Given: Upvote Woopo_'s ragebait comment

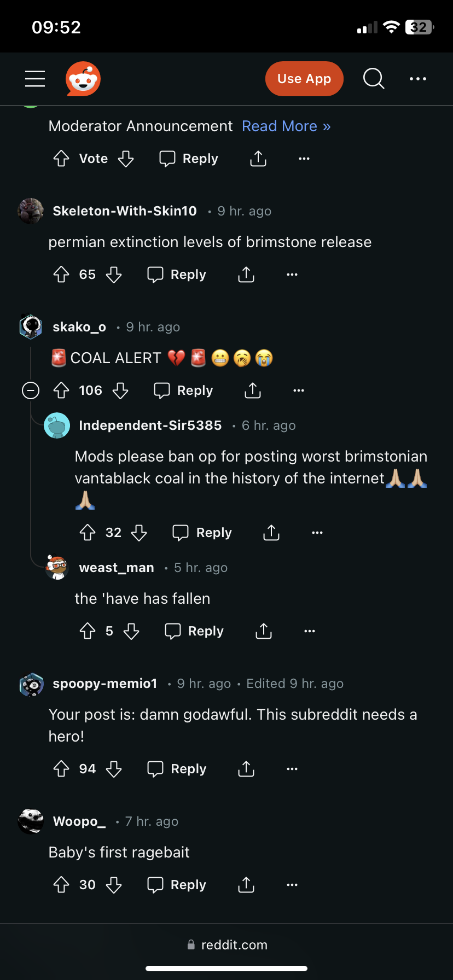Looking at the screenshot, I should click(x=61, y=885).
